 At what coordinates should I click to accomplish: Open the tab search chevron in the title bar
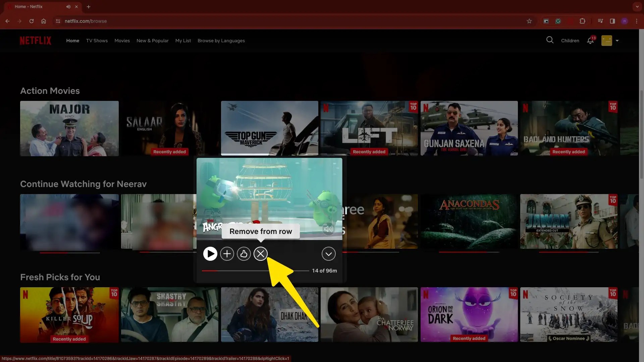637,7
